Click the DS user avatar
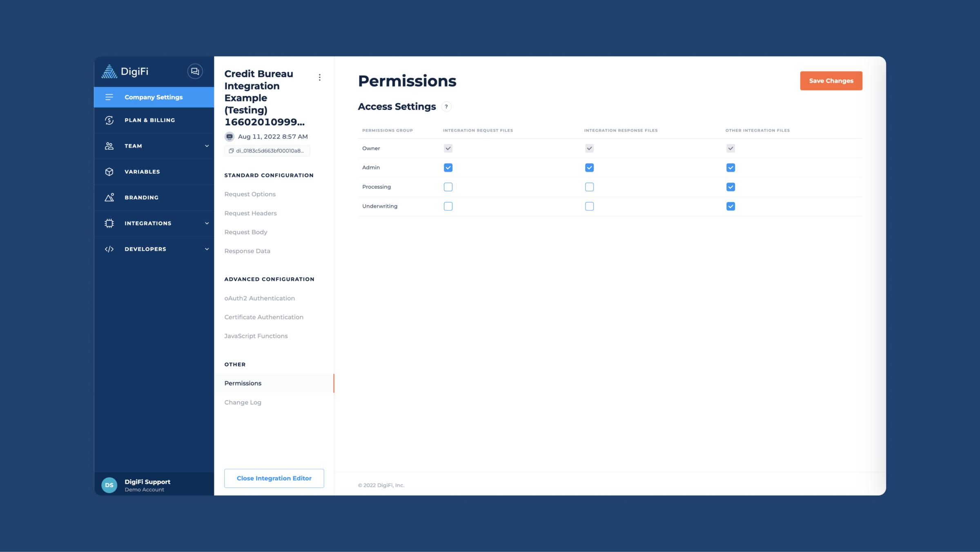The width and height of the screenshot is (980, 552). coord(109,485)
